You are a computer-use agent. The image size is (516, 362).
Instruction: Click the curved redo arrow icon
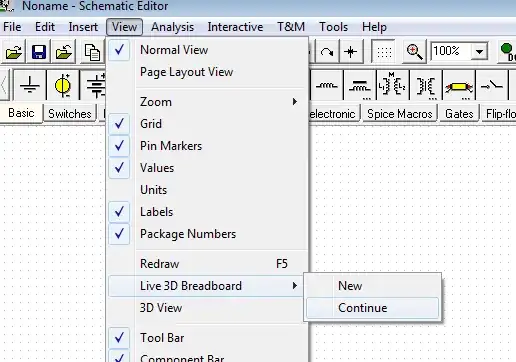[x=327, y=52]
